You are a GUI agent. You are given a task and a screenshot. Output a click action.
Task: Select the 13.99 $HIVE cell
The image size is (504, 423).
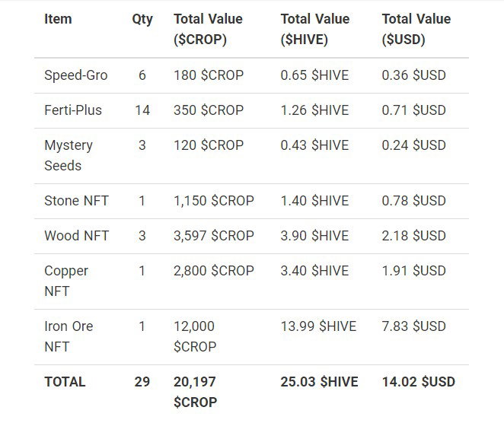pos(318,326)
